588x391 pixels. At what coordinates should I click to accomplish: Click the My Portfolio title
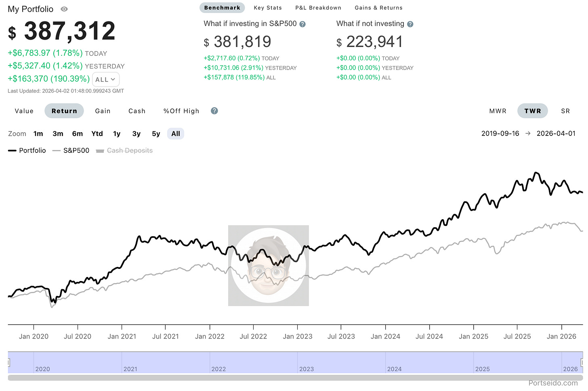31,9
